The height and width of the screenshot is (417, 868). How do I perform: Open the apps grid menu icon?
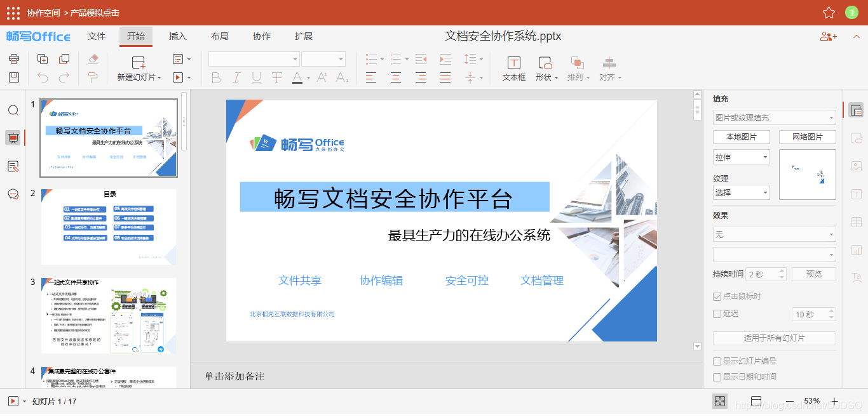(13, 13)
